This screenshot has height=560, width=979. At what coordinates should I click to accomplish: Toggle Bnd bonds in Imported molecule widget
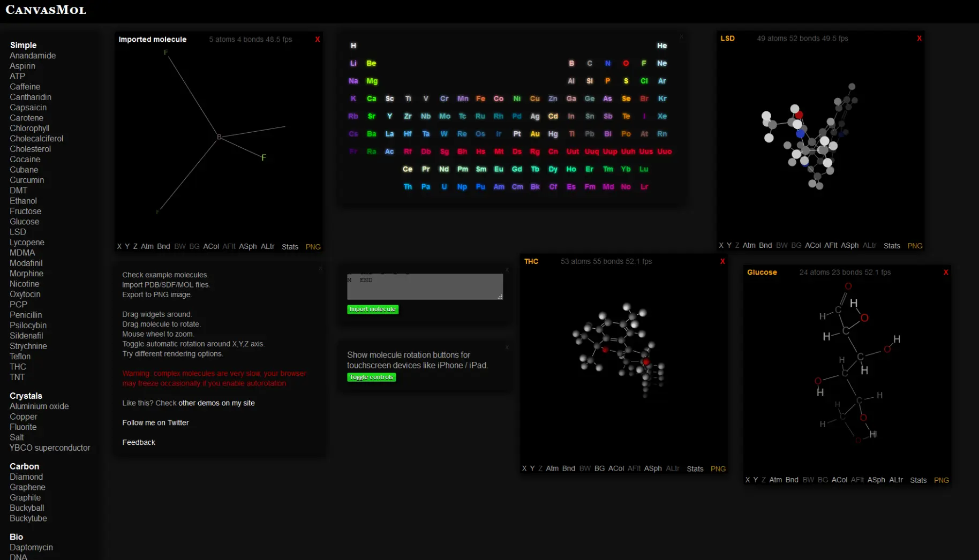pos(163,247)
